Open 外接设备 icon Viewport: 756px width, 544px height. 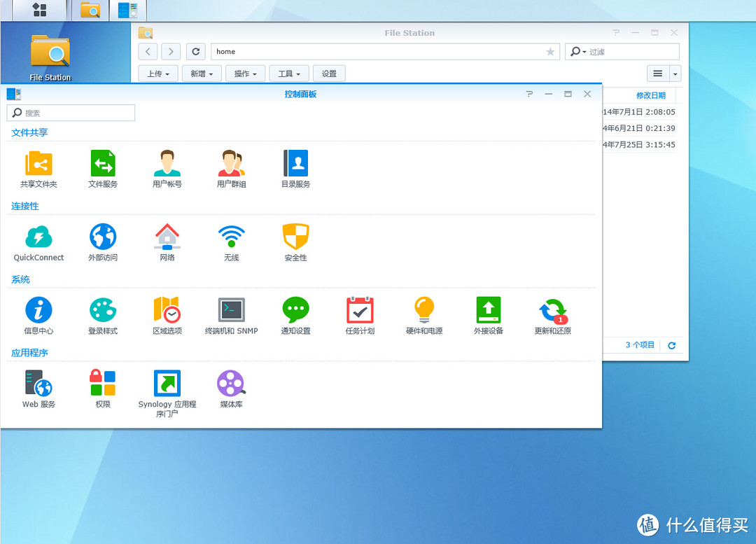489,315
